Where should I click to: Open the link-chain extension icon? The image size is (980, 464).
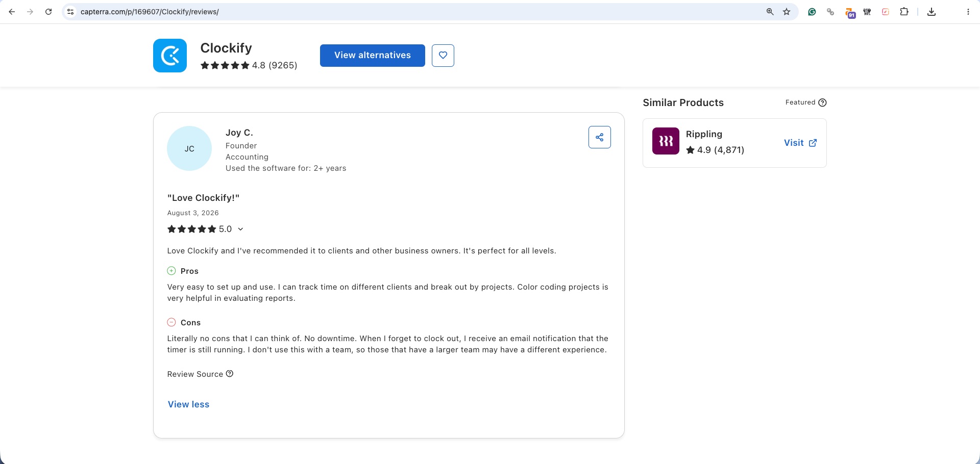[830, 12]
